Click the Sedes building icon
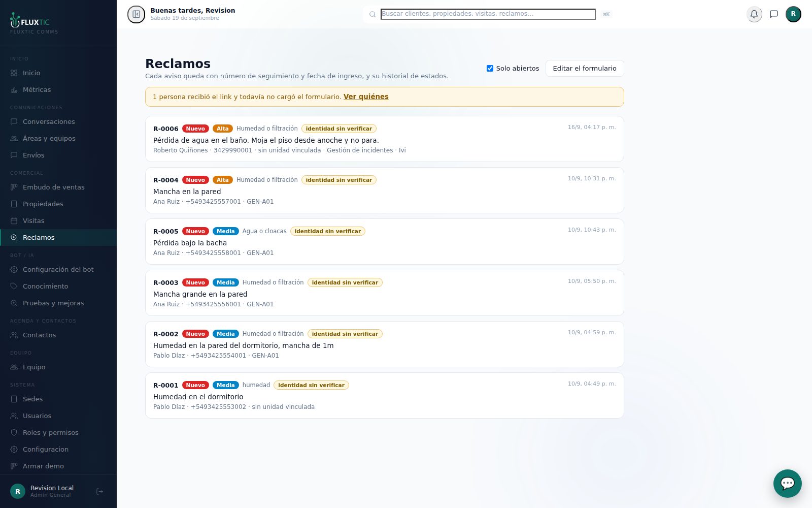The image size is (812, 508). coord(14,399)
